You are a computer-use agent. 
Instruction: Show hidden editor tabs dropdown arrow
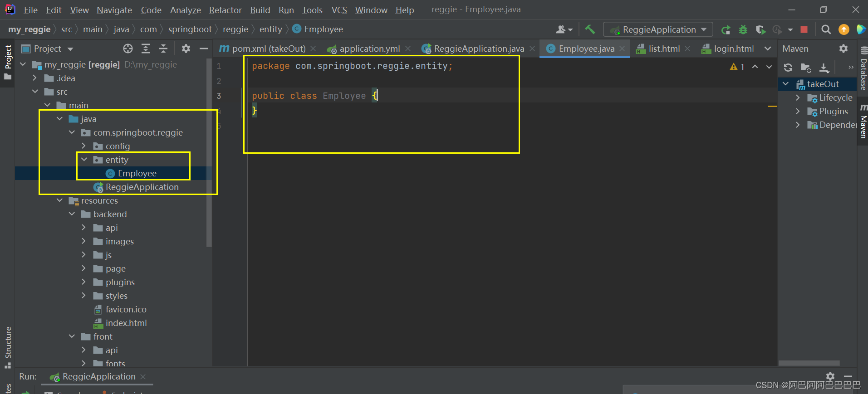point(768,49)
